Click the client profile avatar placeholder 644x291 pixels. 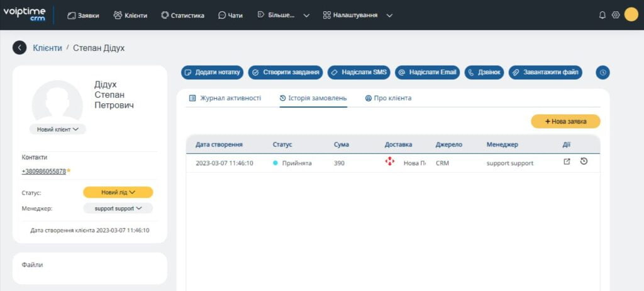pos(57,103)
